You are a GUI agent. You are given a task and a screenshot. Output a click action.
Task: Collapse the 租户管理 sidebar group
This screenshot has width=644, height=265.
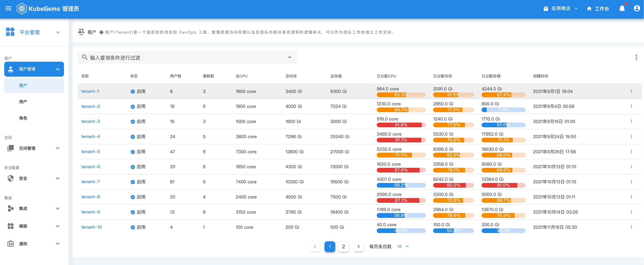[58, 69]
